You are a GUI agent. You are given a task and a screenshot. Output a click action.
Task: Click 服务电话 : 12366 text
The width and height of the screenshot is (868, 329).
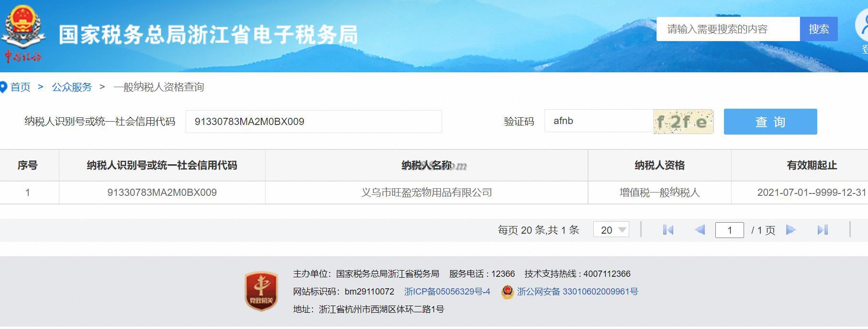pyautogui.click(x=482, y=274)
